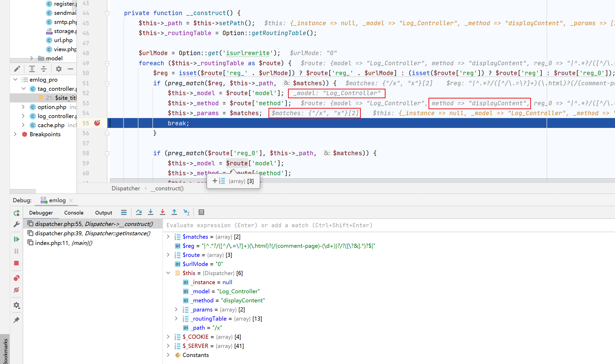
Task: Expand the $route variable node
Action: [168, 255]
